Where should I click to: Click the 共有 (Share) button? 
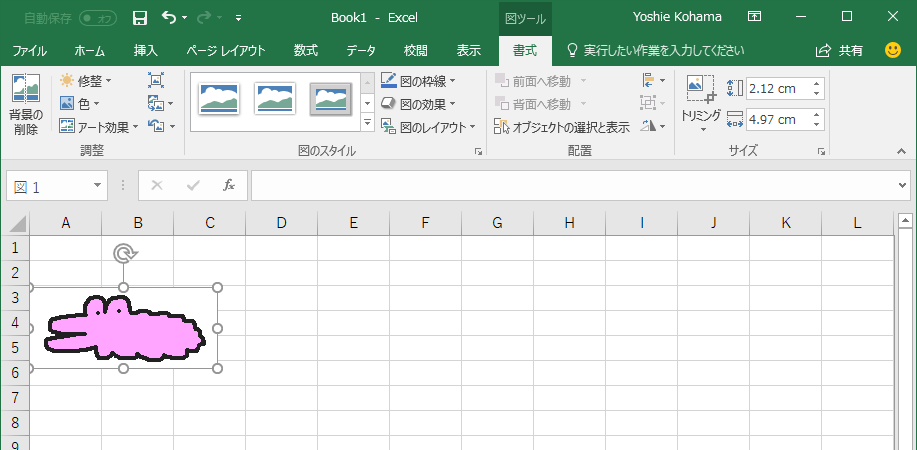click(x=840, y=50)
